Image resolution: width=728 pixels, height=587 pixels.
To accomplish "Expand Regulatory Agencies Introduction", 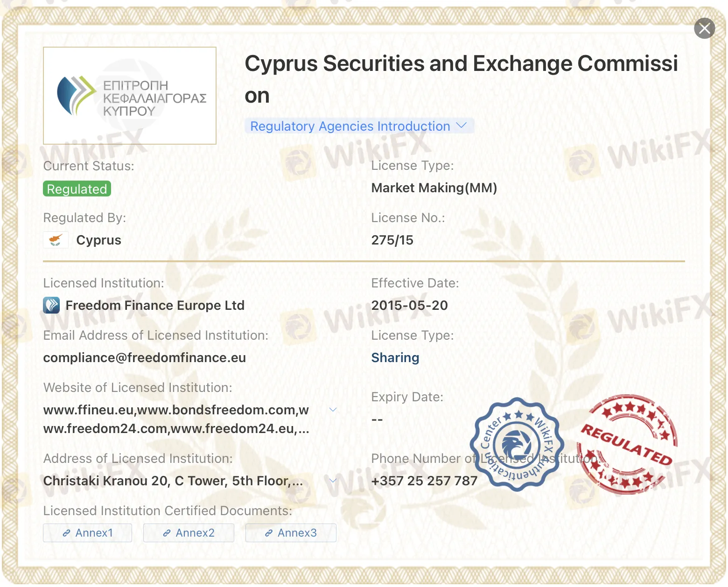I will coord(359,126).
